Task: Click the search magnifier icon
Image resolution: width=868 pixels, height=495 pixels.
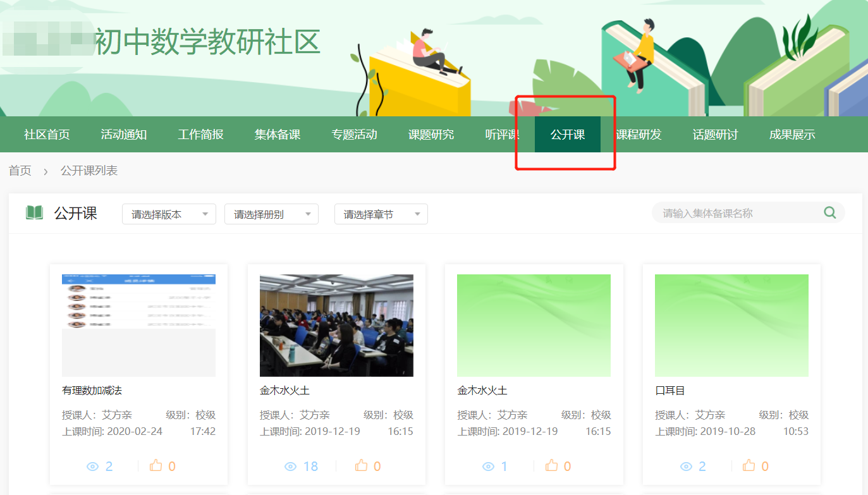Action: click(829, 213)
